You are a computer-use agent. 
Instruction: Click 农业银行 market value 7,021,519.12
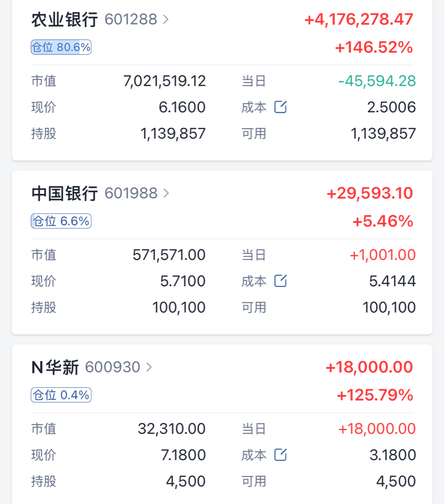tap(164, 81)
